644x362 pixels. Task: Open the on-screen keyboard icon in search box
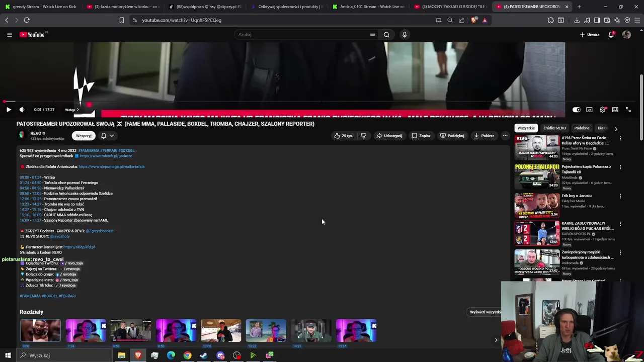point(372,35)
